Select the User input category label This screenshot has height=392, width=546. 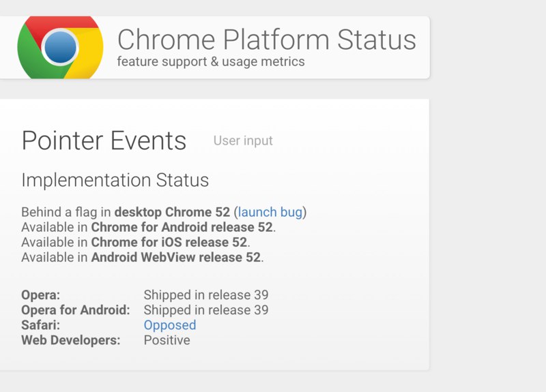tap(243, 140)
